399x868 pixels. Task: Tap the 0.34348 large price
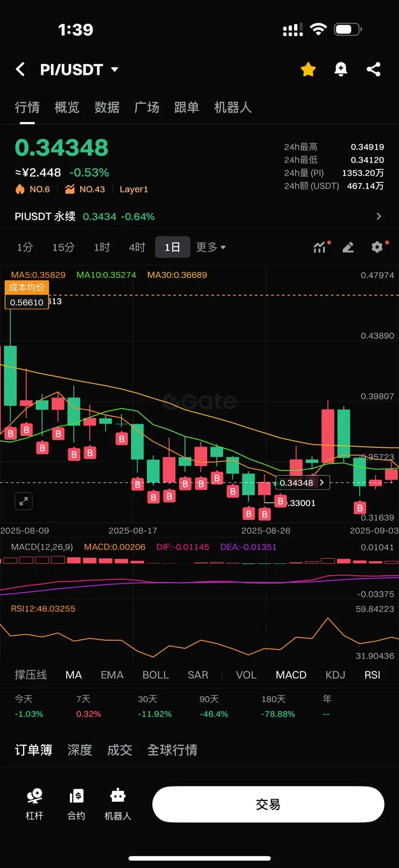(62, 148)
